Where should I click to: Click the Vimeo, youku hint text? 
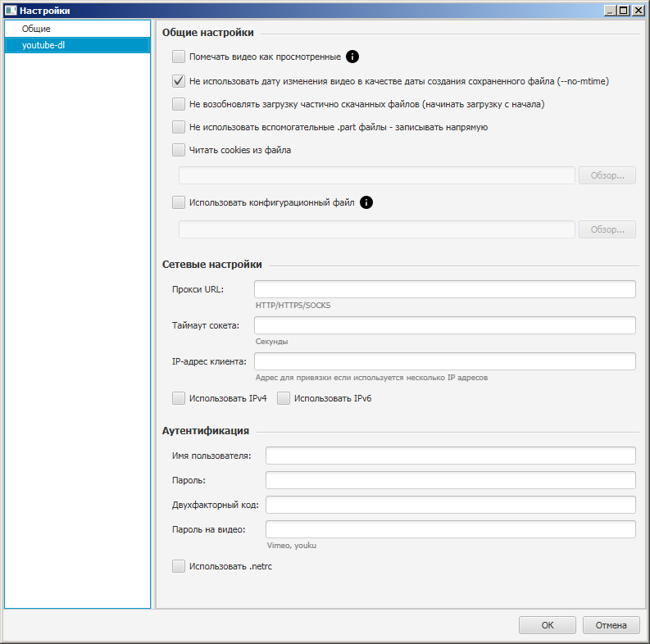point(292,546)
